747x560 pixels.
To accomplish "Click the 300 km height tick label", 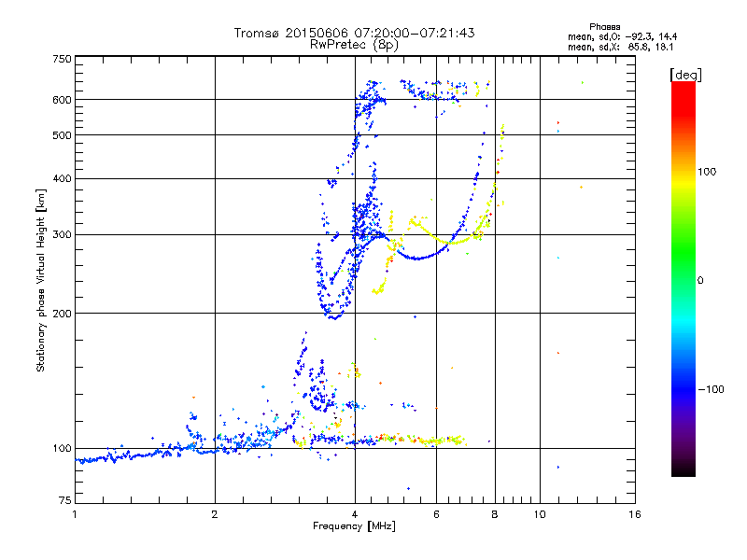I will point(62,235).
